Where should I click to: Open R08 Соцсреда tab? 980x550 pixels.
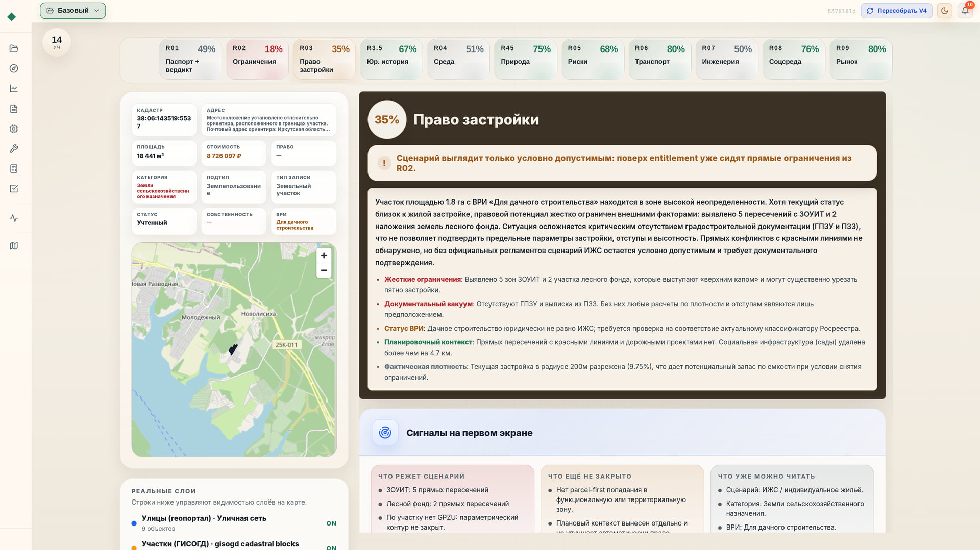(794, 59)
